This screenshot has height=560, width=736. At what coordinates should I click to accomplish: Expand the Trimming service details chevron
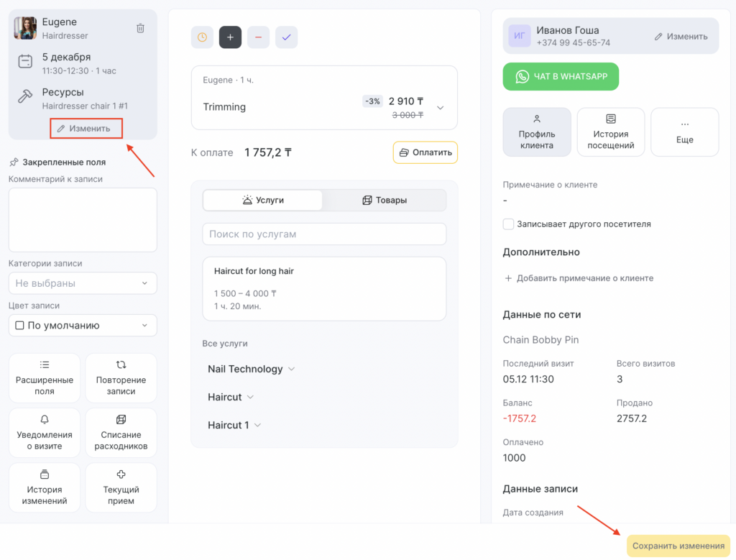point(441,108)
